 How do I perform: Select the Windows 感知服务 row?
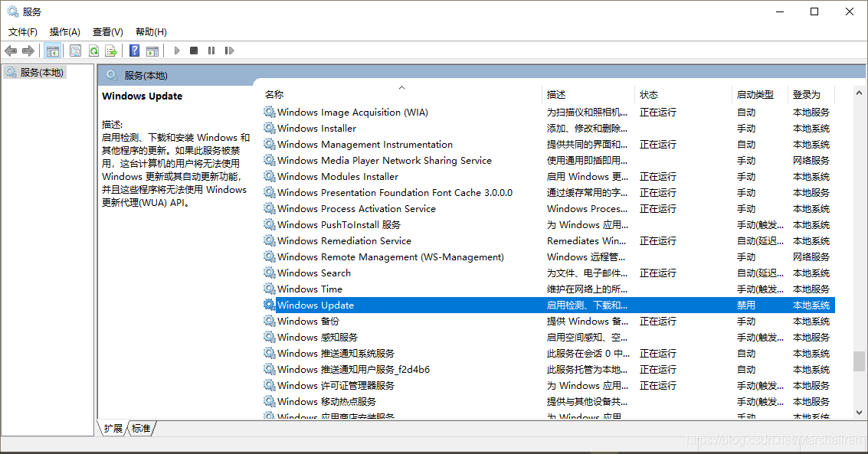coord(549,338)
